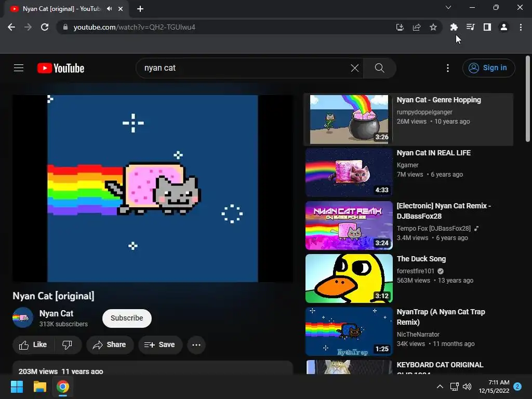Open The Duck Song thumbnail
This screenshot has height=399, width=532.
[349, 278]
